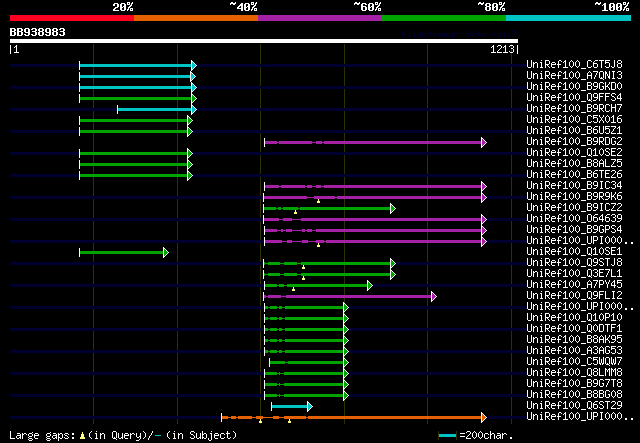Image resolution: width=640 pixels, height=443 pixels.
Task: Click the green alignment bar for UniRef100_C5WQW7
Action: 309,362
